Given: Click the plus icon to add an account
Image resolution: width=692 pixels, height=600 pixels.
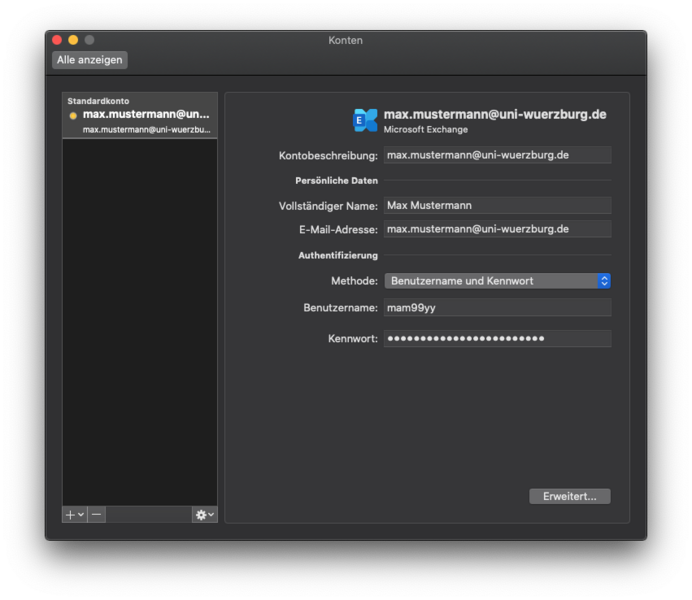Looking at the screenshot, I should coord(71,514).
